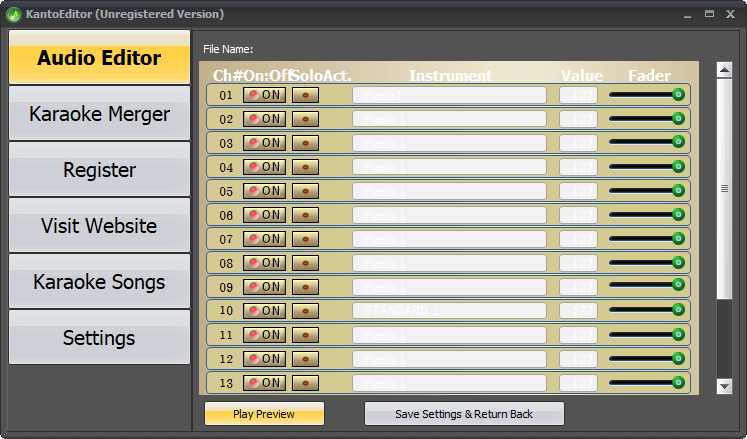Switch to Karaoke Merger
The height and width of the screenshot is (439, 747).
point(100,113)
